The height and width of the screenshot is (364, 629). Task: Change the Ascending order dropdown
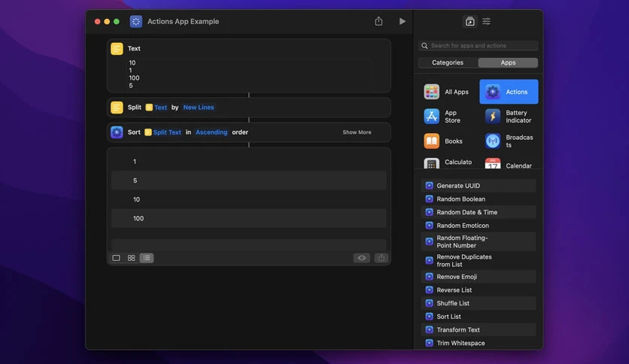(211, 132)
